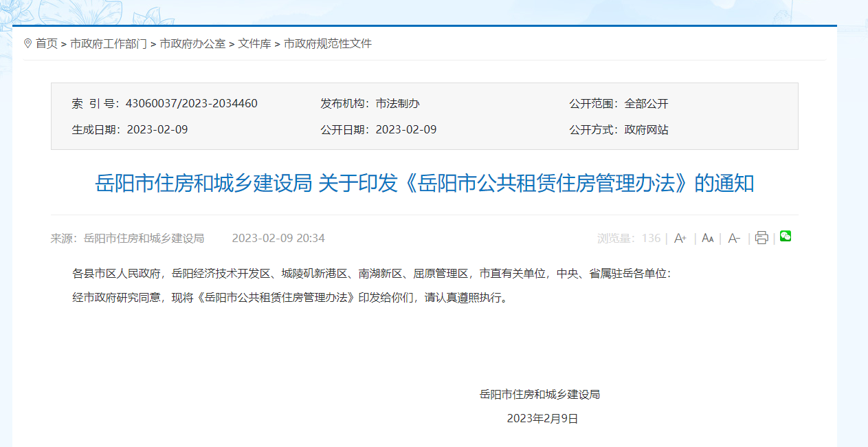Screen dimensions: 868x447
Task: Go to 首页 in breadcrumb
Action: pyautogui.click(x=47, y=43)
